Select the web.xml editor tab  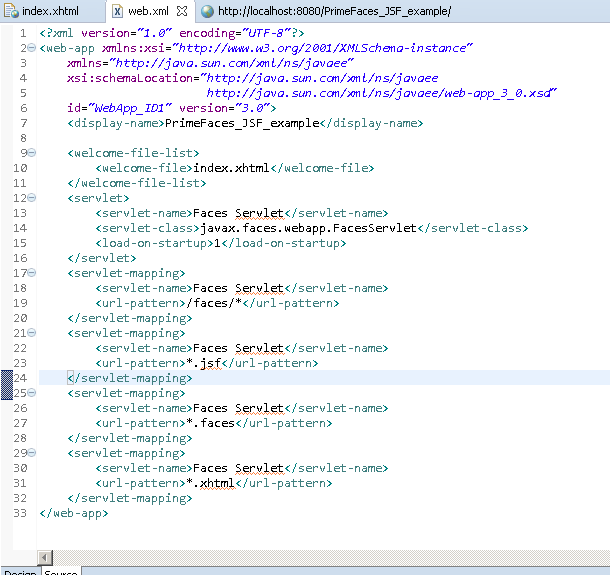(x=149, y=11)
